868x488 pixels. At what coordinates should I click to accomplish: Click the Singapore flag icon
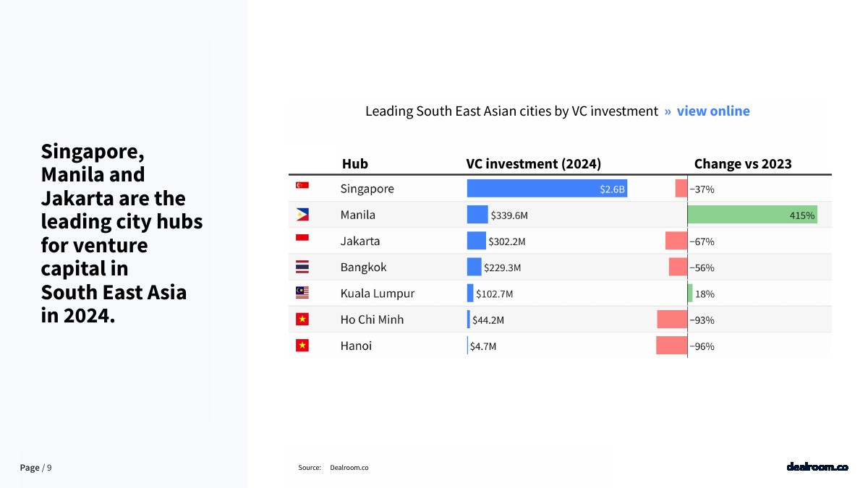pyautogui.click(x=302, y=186)
